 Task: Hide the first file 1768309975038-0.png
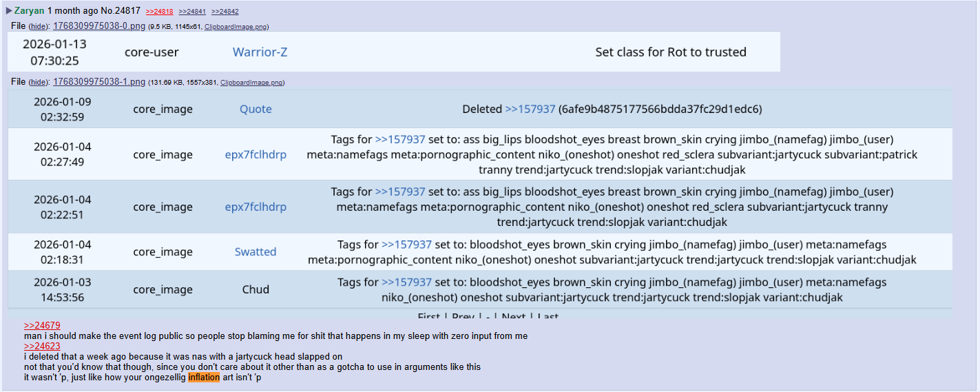tap(39, 26)
